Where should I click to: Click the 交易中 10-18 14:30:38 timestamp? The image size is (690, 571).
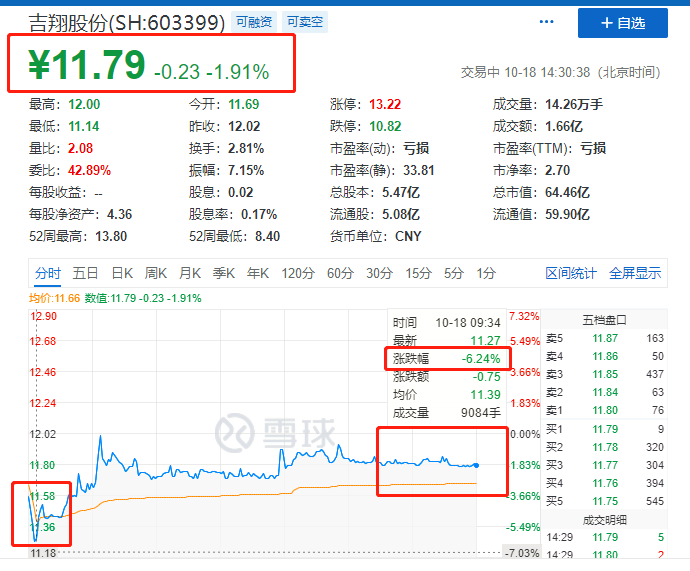(561, 72)
